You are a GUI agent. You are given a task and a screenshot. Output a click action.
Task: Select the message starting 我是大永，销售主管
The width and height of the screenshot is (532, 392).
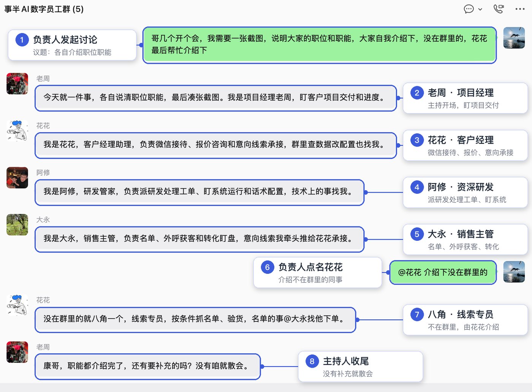pyautogui.click(x=199, y=239)
